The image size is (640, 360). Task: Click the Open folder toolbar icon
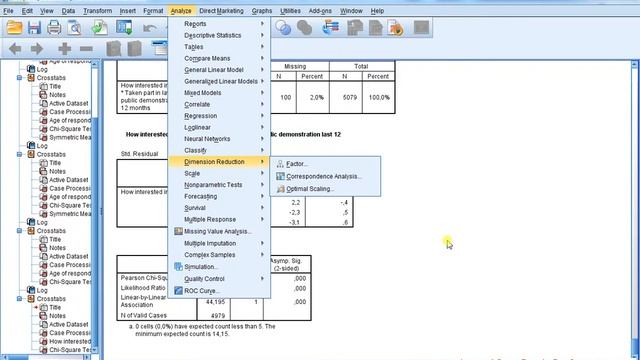14,28
